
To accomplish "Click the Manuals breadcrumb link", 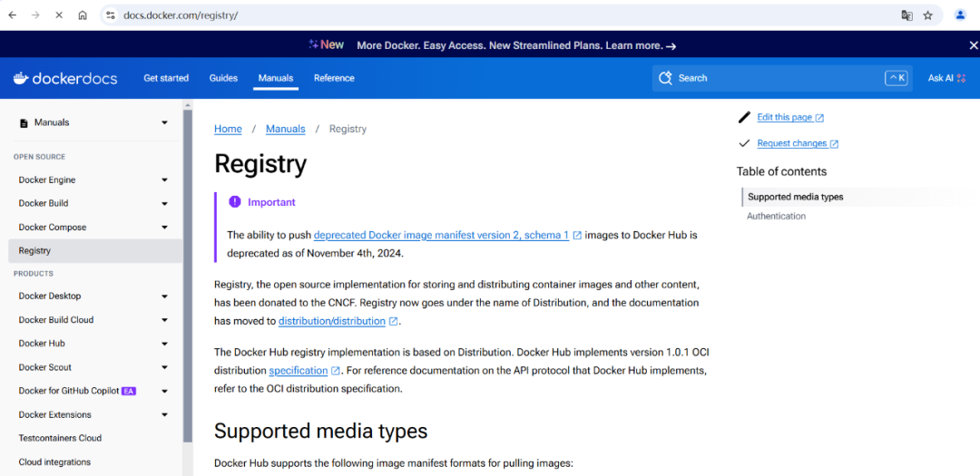I will 286,129.
